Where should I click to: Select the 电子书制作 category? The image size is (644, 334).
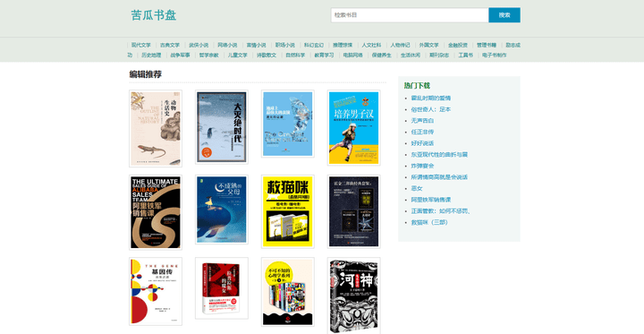494,56
